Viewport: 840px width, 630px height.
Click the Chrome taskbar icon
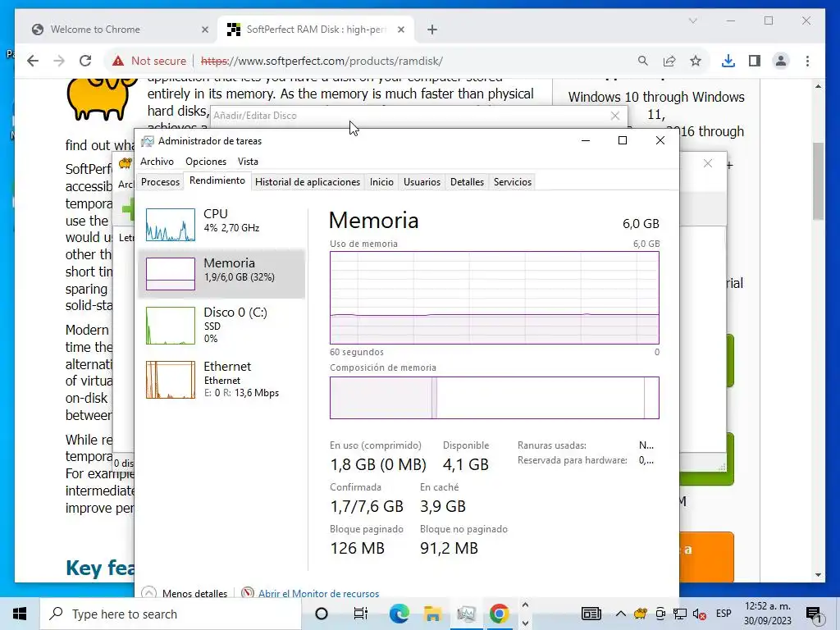(499, 614)
